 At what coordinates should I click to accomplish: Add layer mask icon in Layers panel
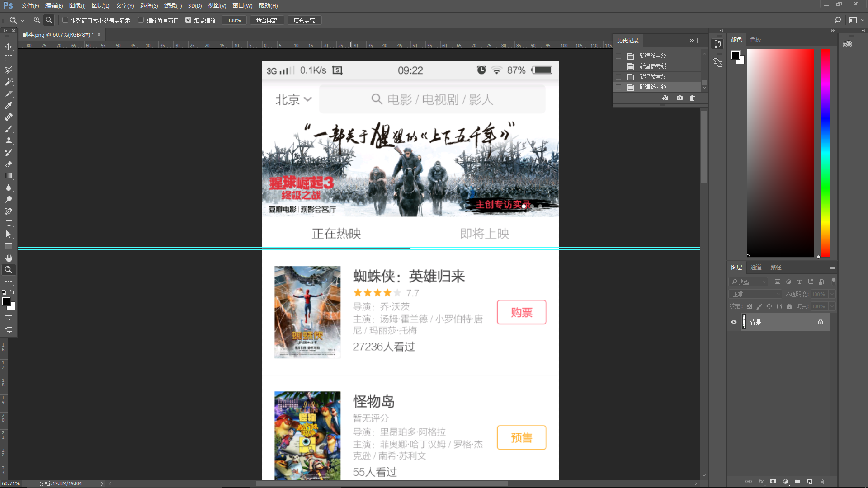(x=773, y=482)
